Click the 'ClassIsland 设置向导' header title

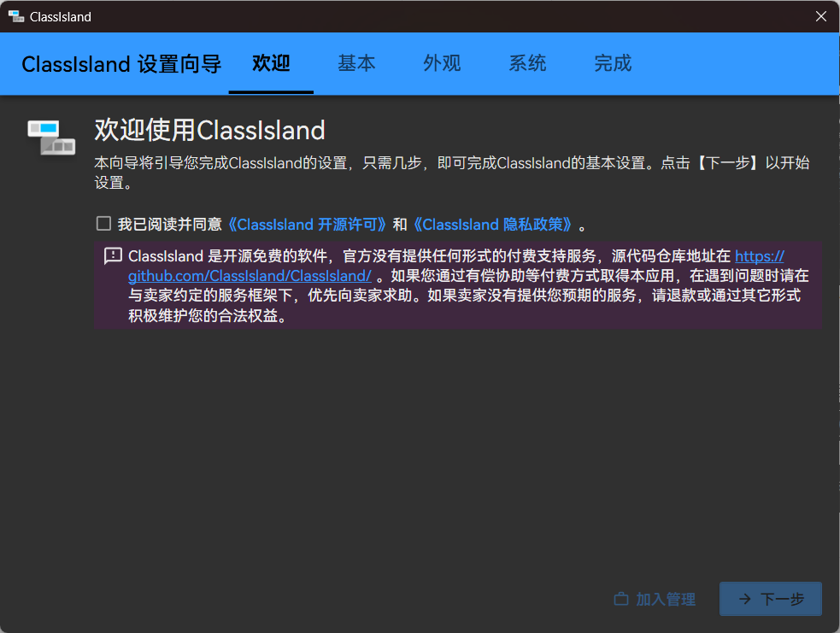[121, 64]
